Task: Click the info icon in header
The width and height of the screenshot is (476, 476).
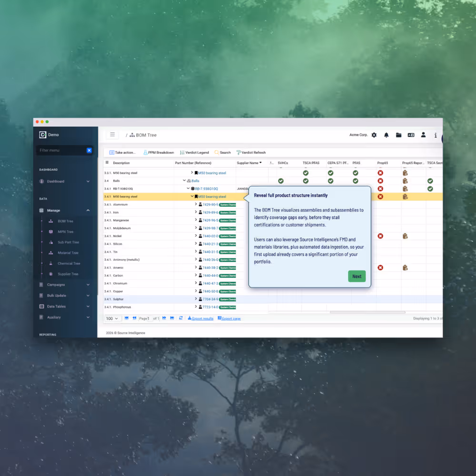Action: (x=436, y=135)
